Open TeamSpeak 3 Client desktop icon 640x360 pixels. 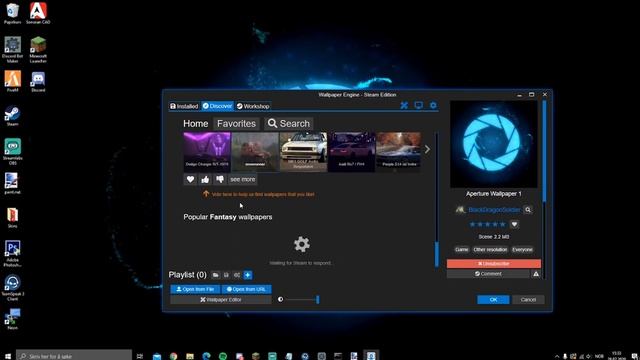tap(12, 288)
